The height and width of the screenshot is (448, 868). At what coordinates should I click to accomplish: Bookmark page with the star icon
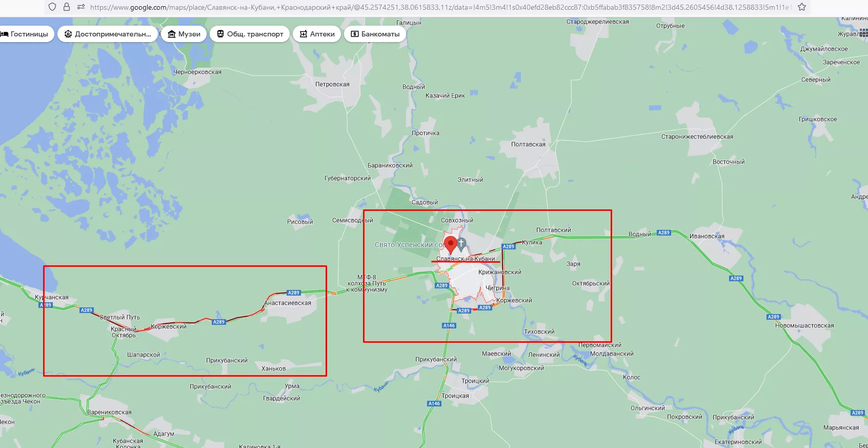pyautogui.click(x=802, y=7)
